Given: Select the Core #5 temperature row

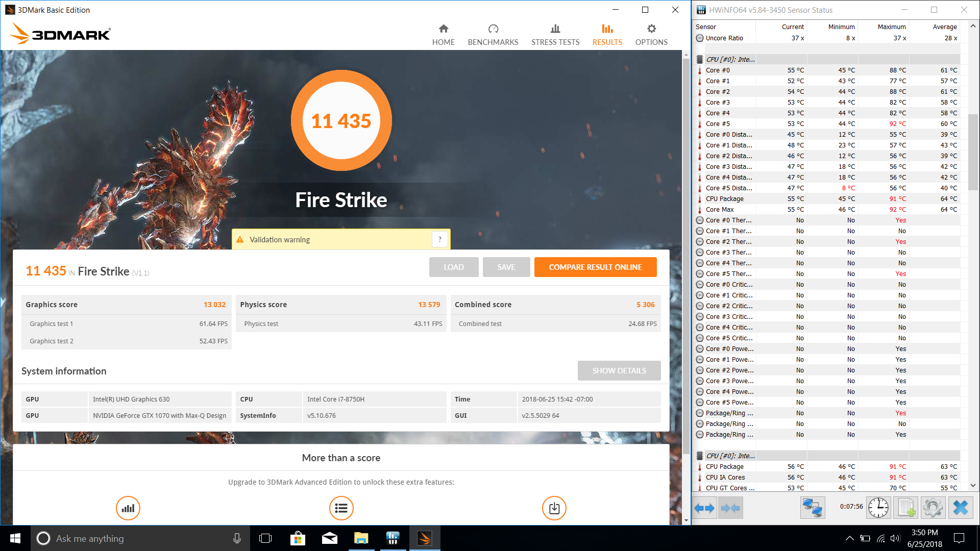Looking at the screenshot, I should [827, 124].
